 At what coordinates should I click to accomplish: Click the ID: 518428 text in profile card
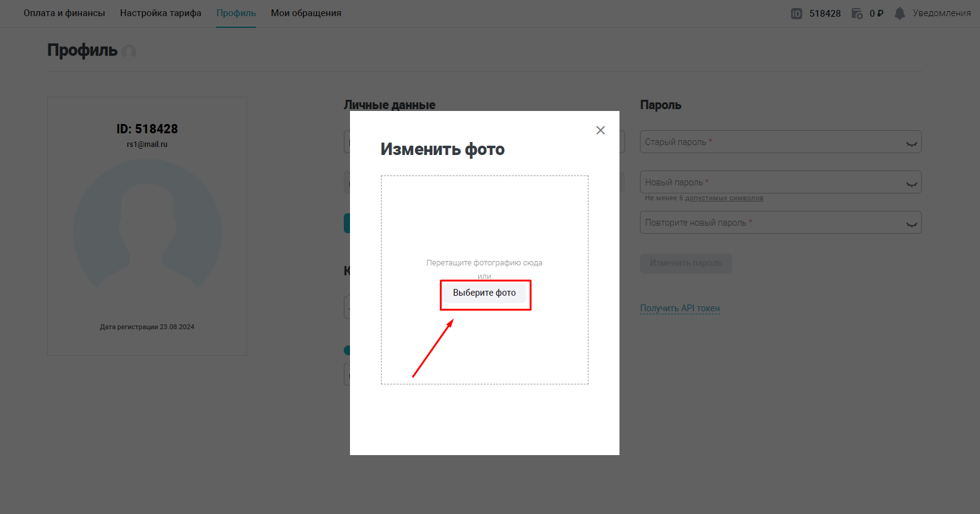[x=147, y=129]
